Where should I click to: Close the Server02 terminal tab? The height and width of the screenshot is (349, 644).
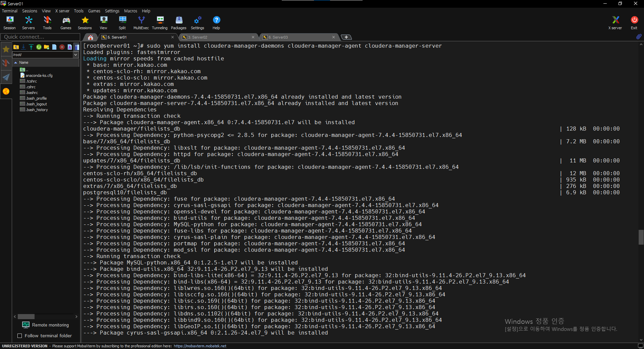[253, 37]
